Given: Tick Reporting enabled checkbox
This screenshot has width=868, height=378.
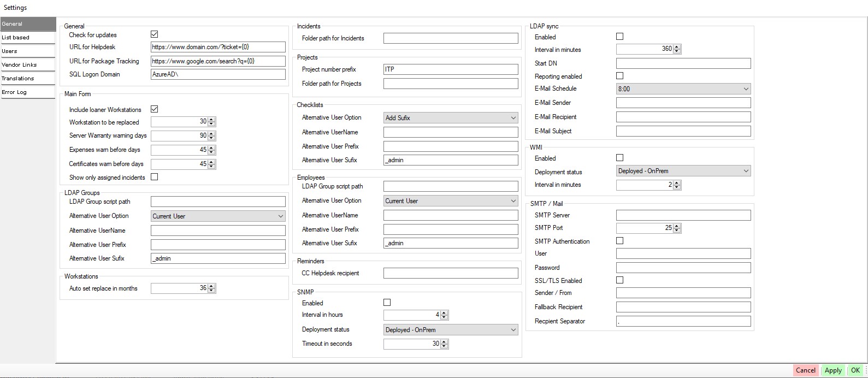Looking at the screenshot, I should (x=620, y=76).
